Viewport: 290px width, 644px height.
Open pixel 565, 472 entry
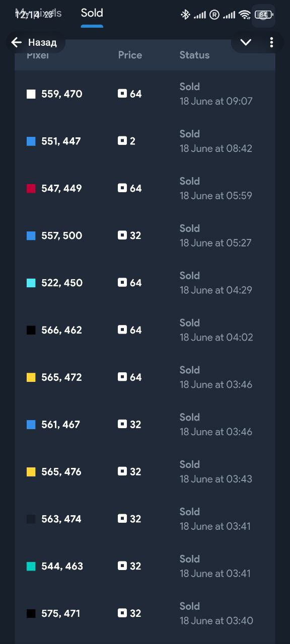[145, 377]
